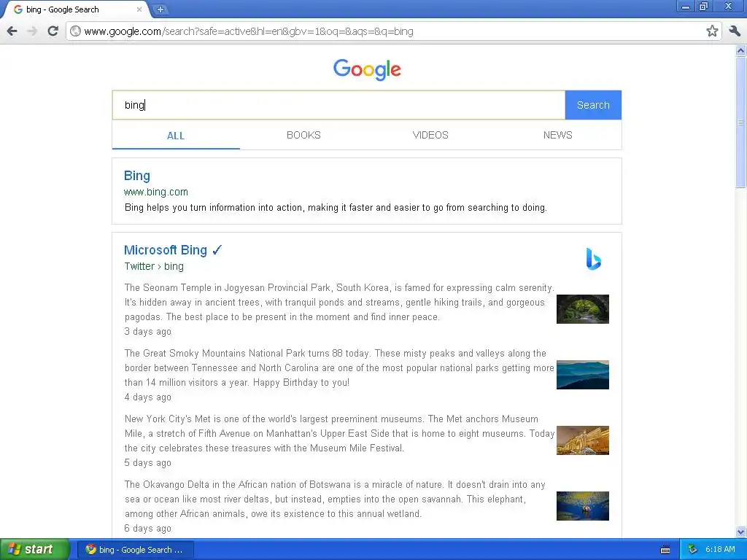Switch to the BOOKS tab
747x560 pixels.
pyautogui.click(x=303, y=135)
